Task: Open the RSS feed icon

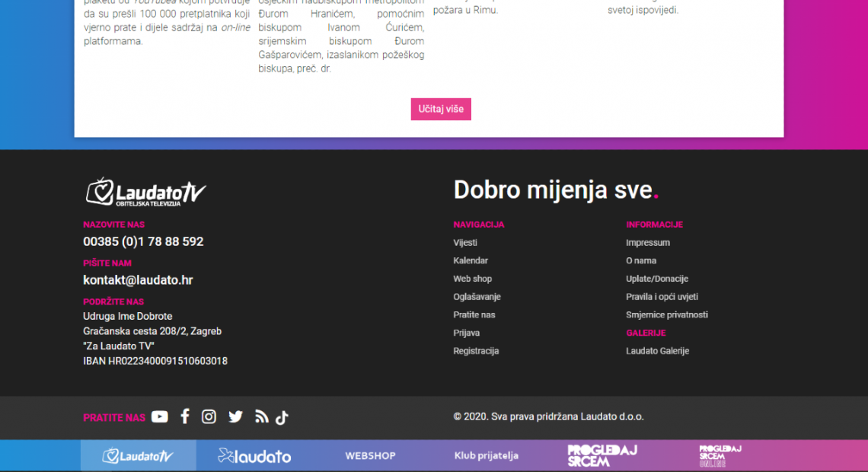Action: point(261,416)
